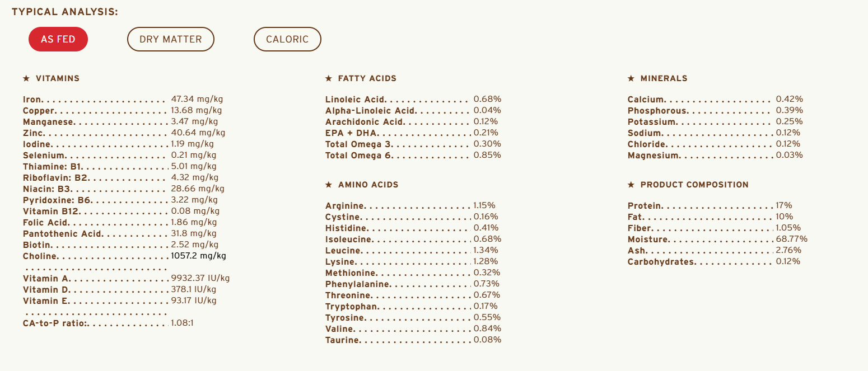Click the Linoleic Acid label

[x=356, y=100]
